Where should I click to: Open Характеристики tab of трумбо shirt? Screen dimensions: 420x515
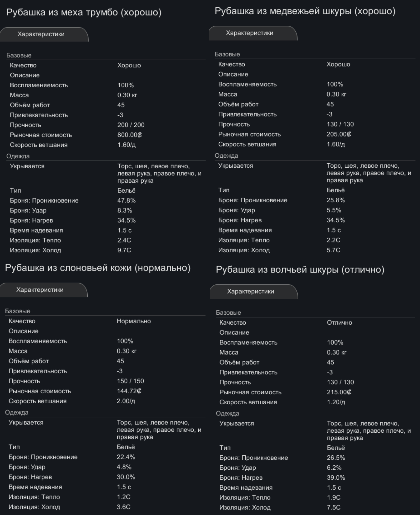(41, 34)
